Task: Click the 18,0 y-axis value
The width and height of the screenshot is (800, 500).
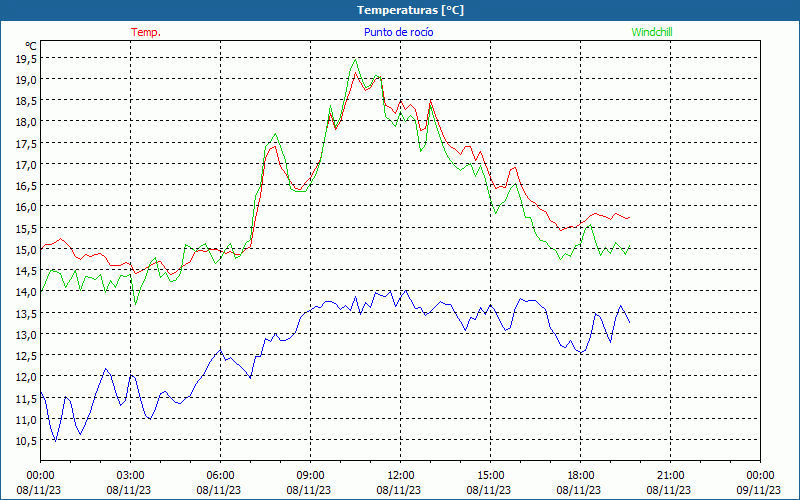Action: click(x=26, y=122)
